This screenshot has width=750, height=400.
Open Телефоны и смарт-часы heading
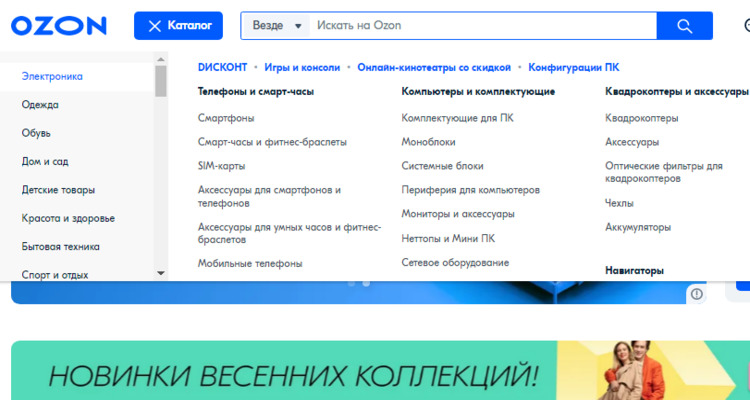click(256, 91)
